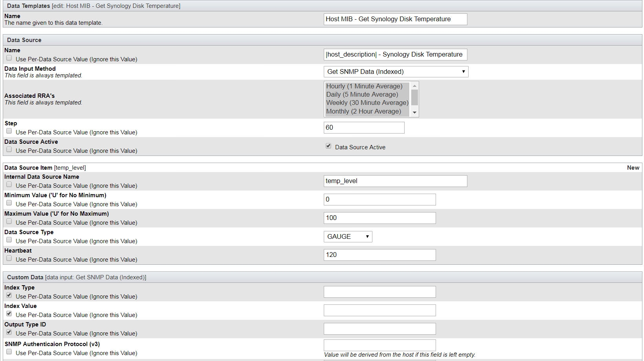
Task: Click the Step value field
Action: pyautogui.click(x=364, y=128)
